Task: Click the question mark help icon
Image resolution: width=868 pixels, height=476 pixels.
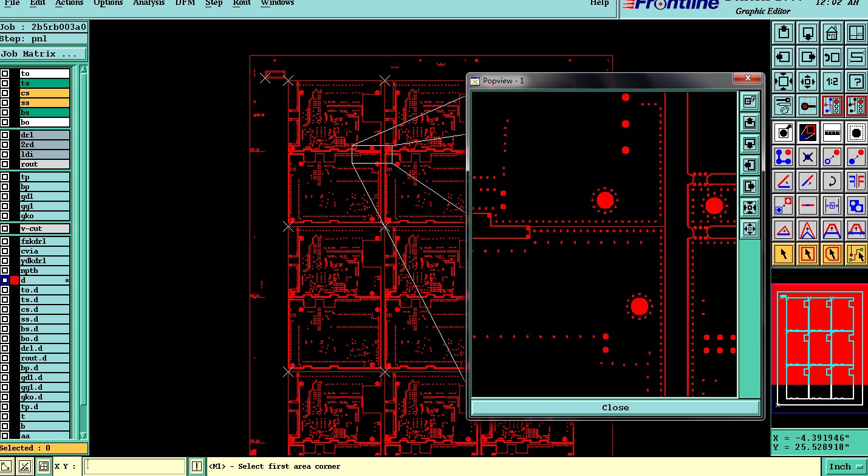Action: coord(856,81)
